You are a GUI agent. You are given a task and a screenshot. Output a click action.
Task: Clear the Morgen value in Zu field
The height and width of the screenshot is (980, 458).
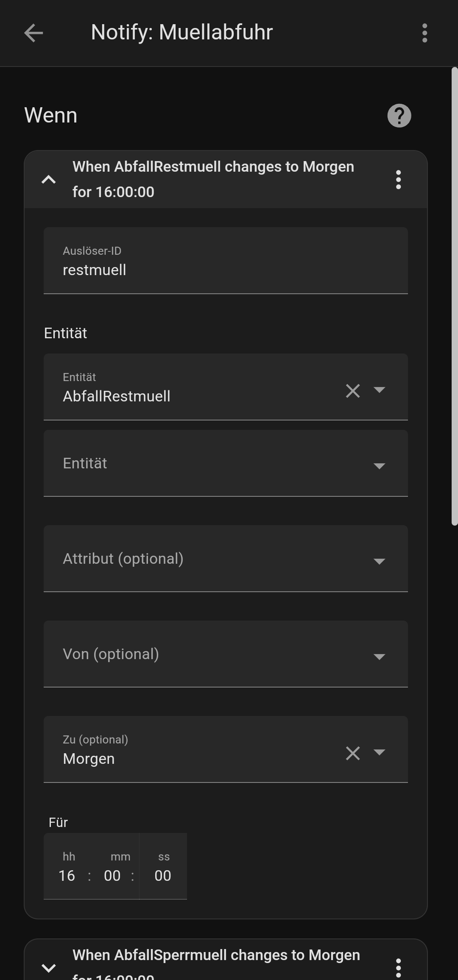coord(353,753)
